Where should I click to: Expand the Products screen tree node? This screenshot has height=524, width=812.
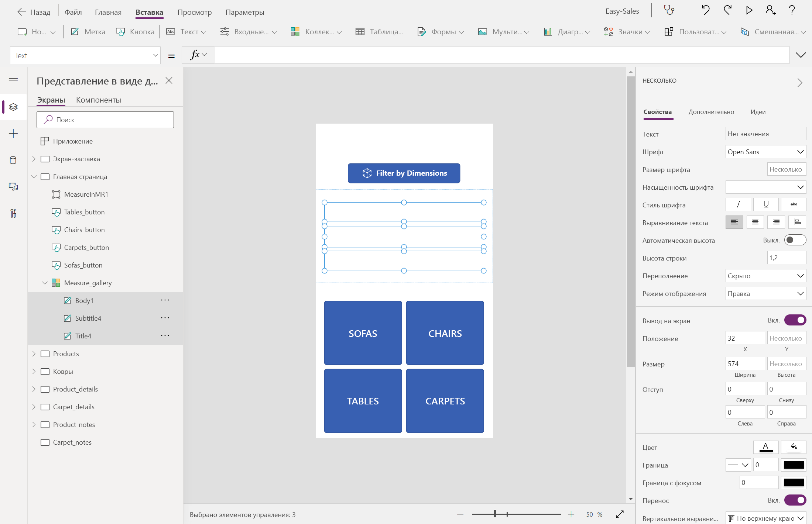(34, 354)
